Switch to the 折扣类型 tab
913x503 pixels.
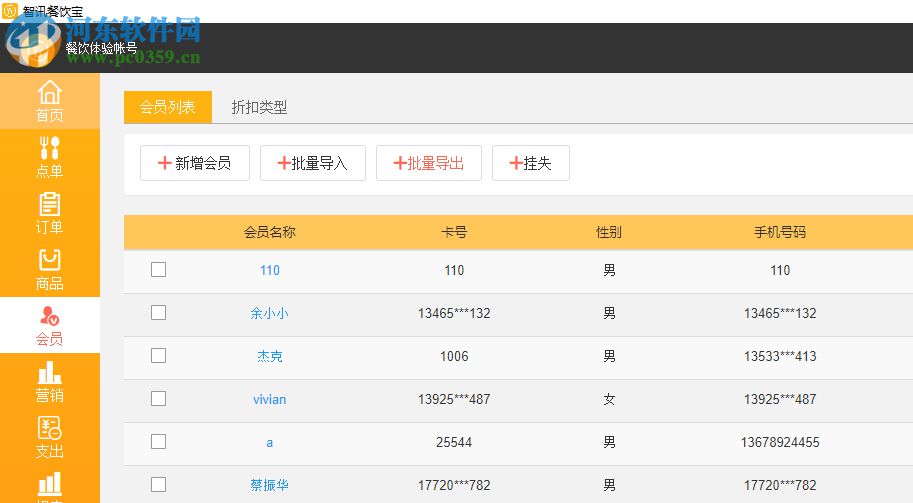259,107
